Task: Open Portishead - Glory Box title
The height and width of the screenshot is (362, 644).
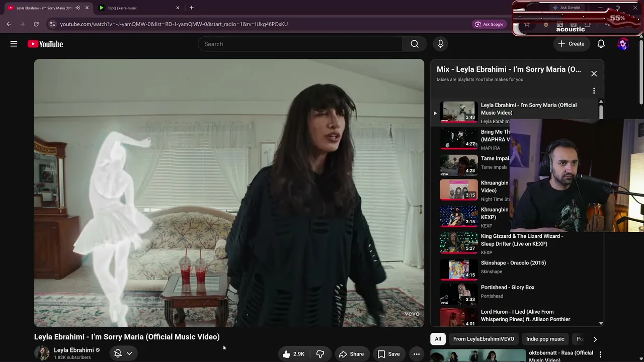Action: (x=508, y=288)
